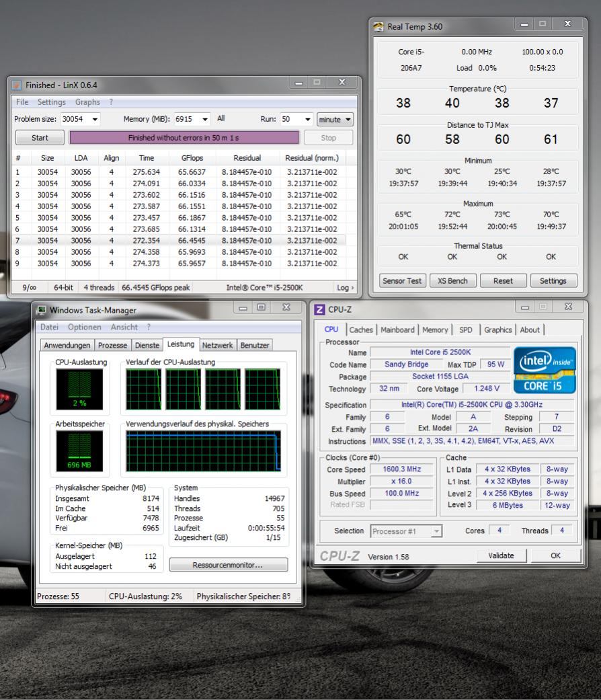Click the CPU-Auslastung 2 % meter

pyautogui.click(x=79, y=389)
